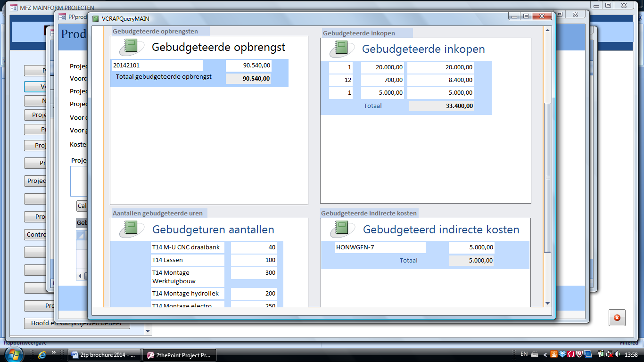Click the 33.400,00 inkopen total

click(x=441, y=106)
